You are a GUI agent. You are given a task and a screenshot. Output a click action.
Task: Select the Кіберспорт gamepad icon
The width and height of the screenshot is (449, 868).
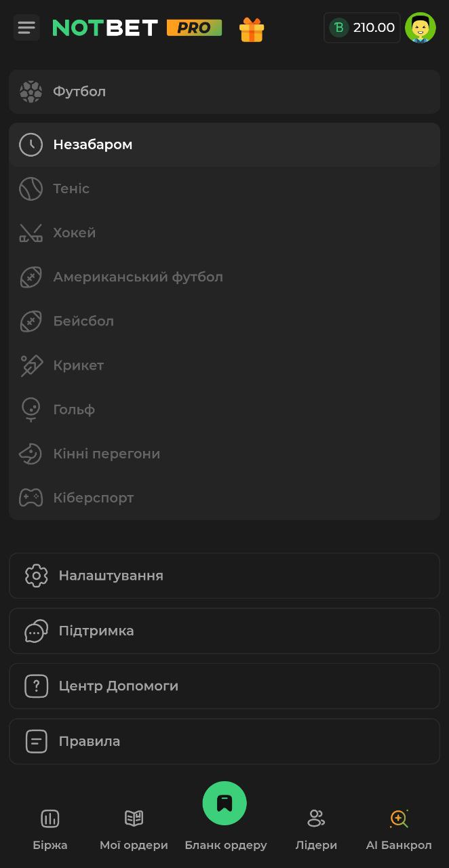(31, 497)
